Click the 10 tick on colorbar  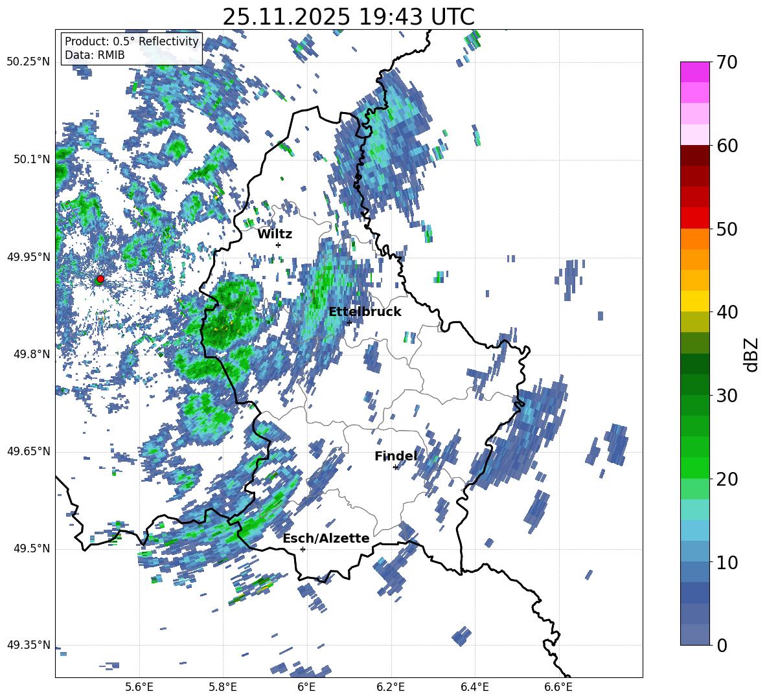click(x=726, y=562)
